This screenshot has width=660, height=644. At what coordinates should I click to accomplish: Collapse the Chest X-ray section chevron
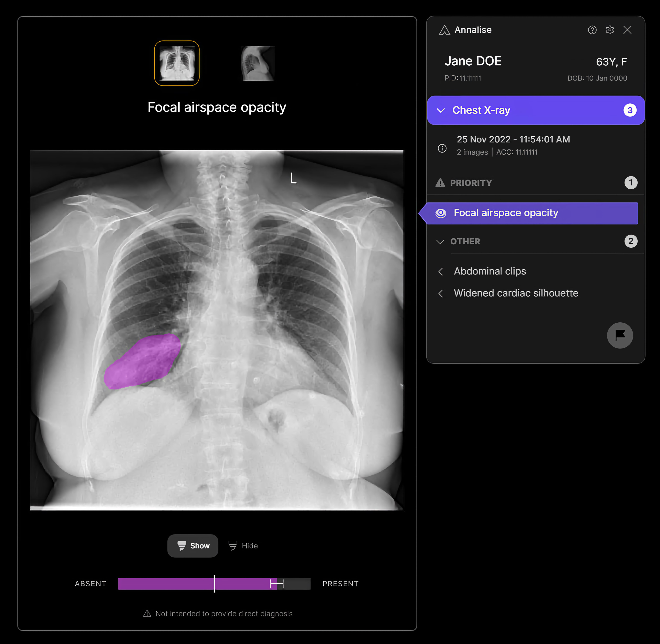pyautogui.click(x=440, y=111)
